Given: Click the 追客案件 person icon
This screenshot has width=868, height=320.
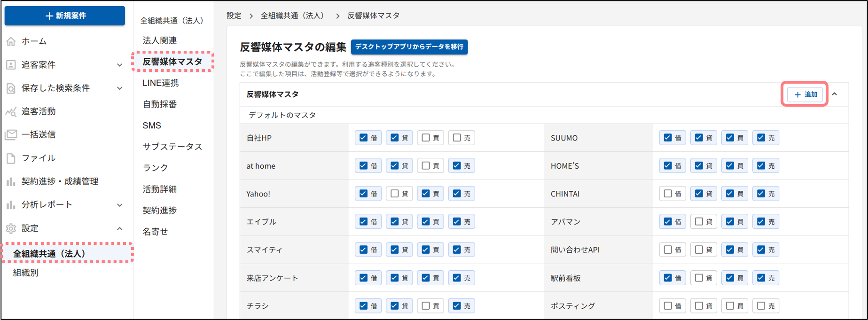Looking at the screenshot, I should (x=11, y=65).
